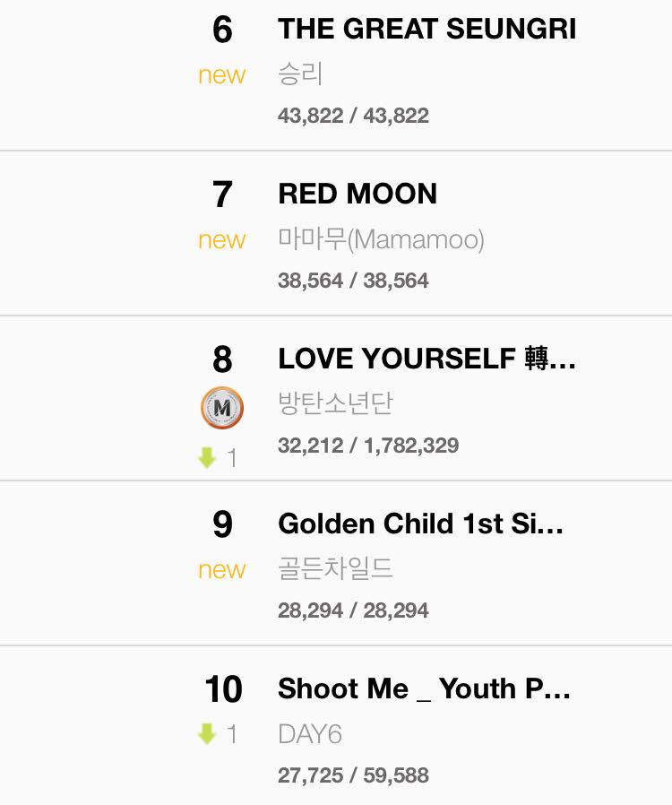Select artist name 골든차일드
Screen dimensions: 672x805
335,568
